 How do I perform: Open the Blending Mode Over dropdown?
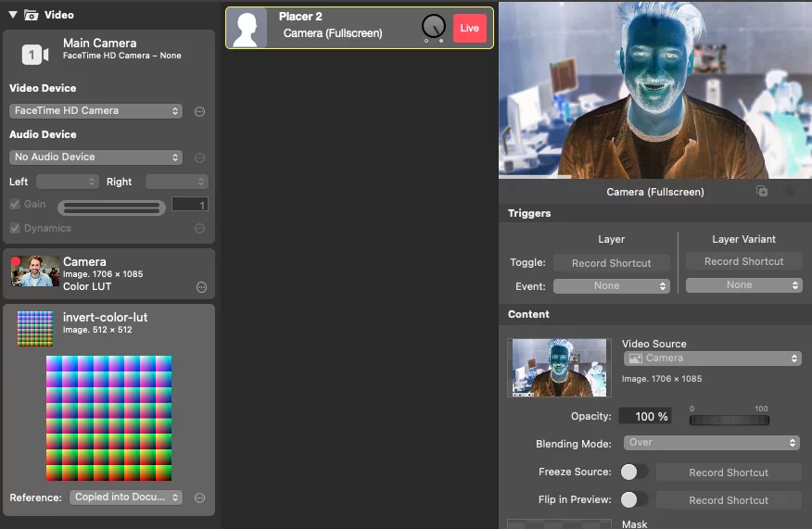[711, 443]
